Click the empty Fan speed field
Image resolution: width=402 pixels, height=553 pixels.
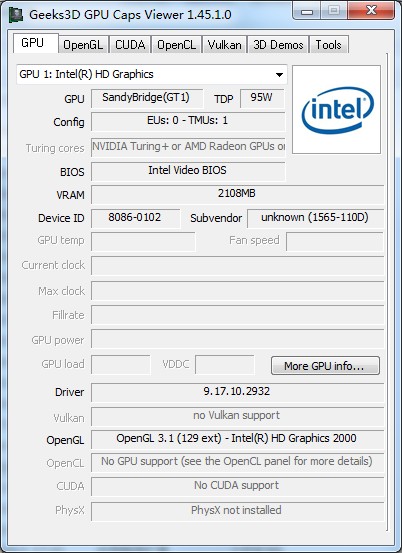335,241
